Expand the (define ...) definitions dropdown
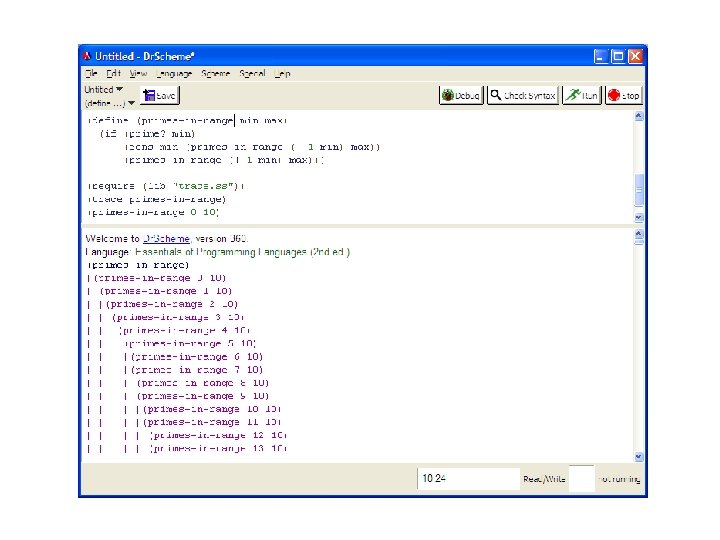720x540 pixels. [x=109, y=103]
